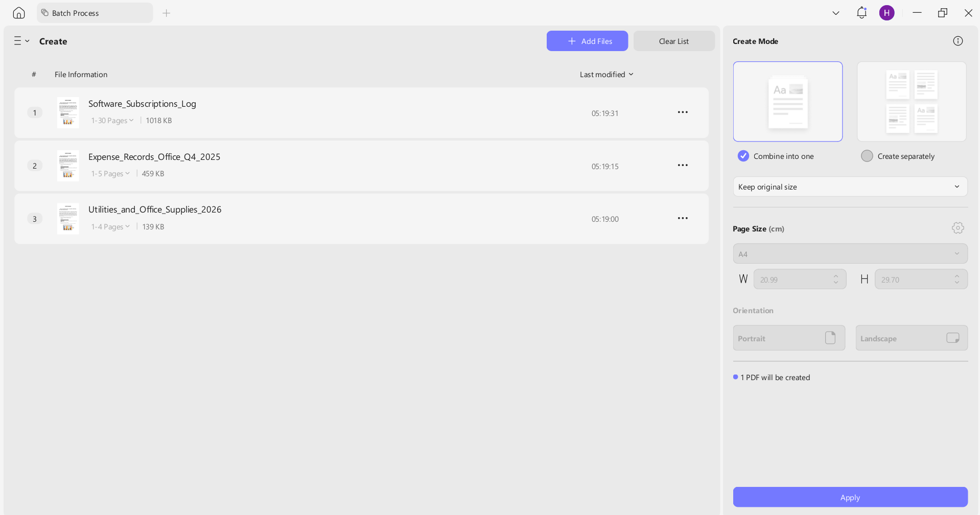
Task: Click thumbnail of Utilities_and_Office_Supplies_2026
Action: coord(68,219)
